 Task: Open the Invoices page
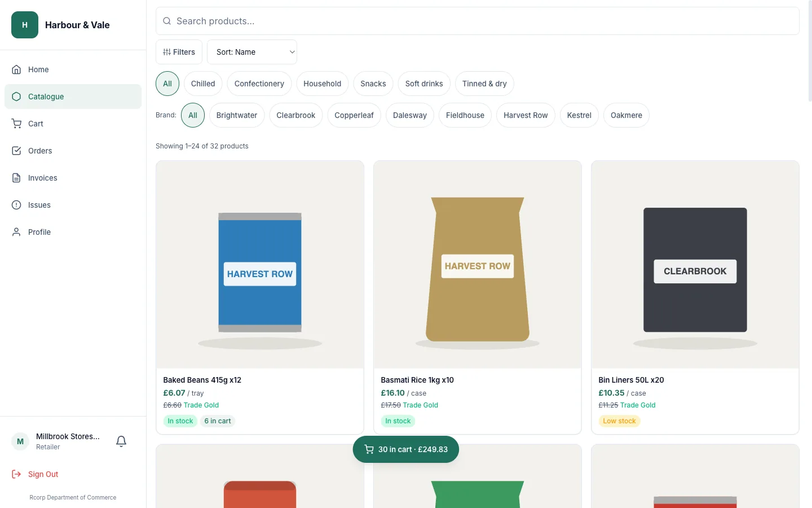pos(73,178)
